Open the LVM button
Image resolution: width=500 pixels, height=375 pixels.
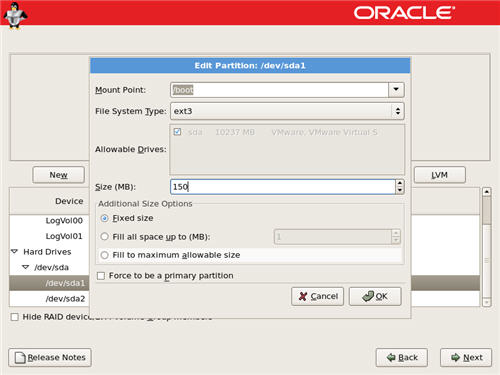coord(439,175)
